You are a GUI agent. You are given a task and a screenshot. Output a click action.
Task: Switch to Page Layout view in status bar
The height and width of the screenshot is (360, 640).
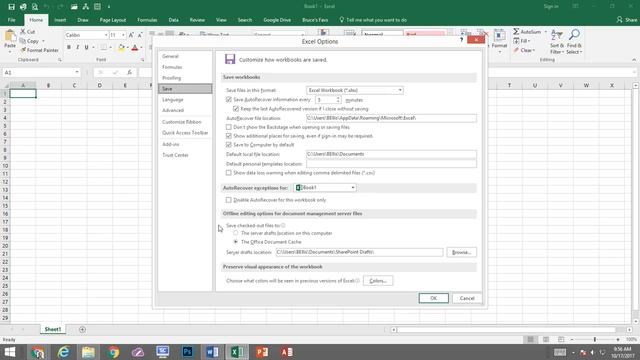[546, 340]
